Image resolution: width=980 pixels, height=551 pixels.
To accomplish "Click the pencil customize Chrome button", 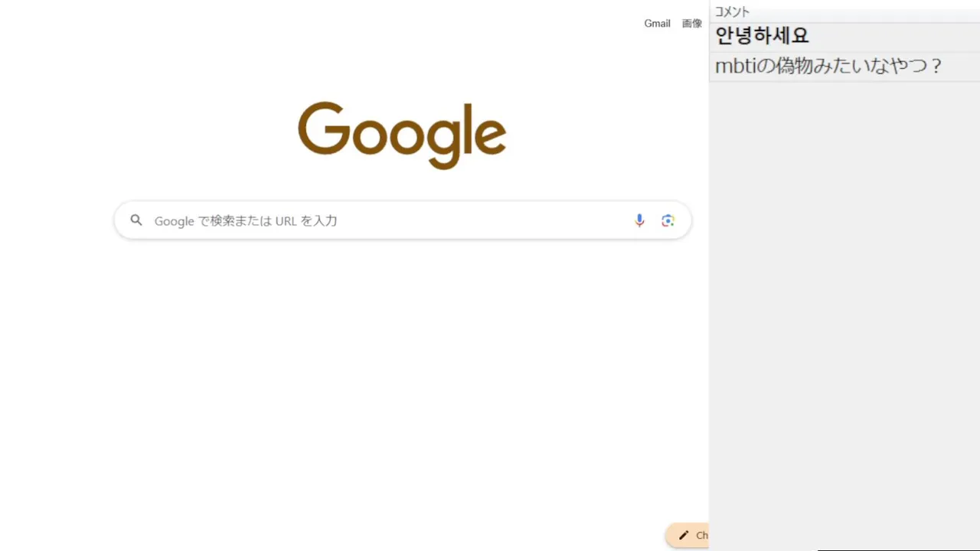I will pyautogui.click(x=688, y=536).
